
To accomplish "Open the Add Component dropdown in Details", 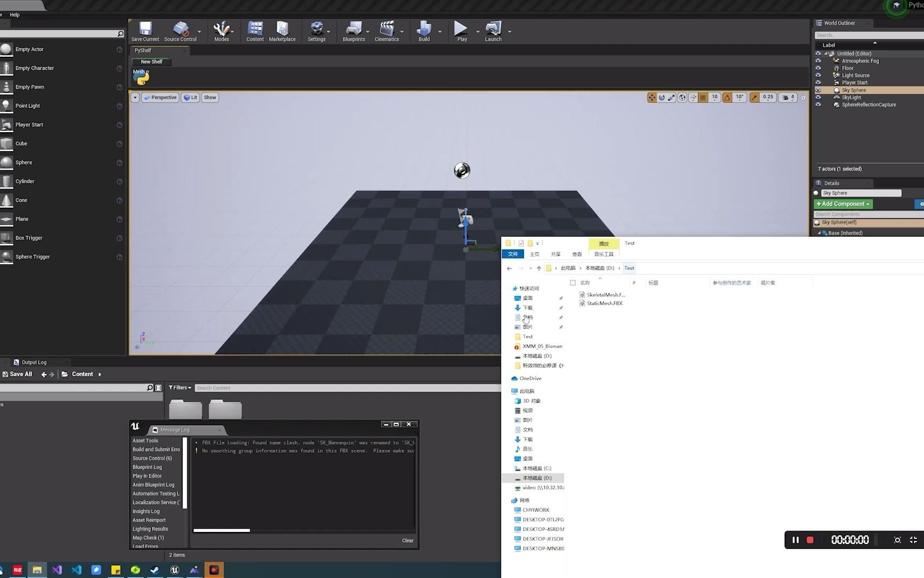I will (843, 204).
